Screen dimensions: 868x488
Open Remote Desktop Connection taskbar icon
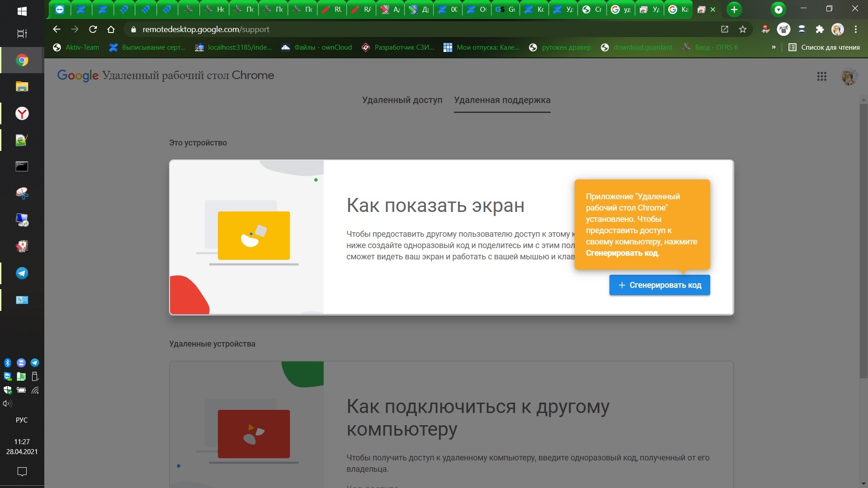click(22, 220)
